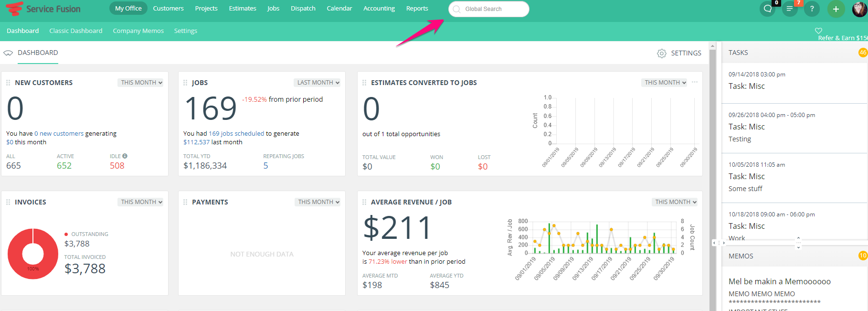The image size is (868, 311).
Task: Click the Idle info icon
Action: pos(125,156)
